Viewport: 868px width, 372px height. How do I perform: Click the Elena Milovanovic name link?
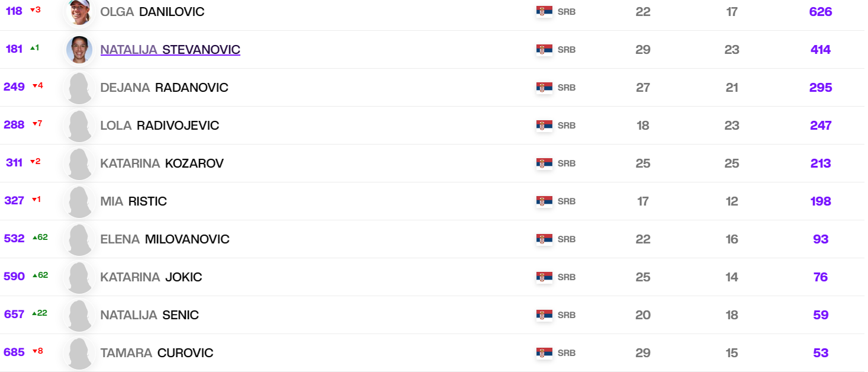[165, 239]
